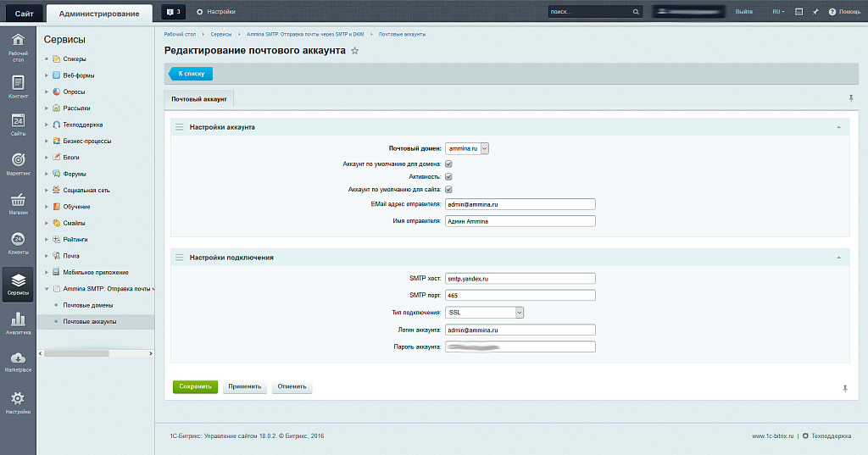Click the Сохранить button
The height and width of the screenshot is (455, 868).
point(195,386)
